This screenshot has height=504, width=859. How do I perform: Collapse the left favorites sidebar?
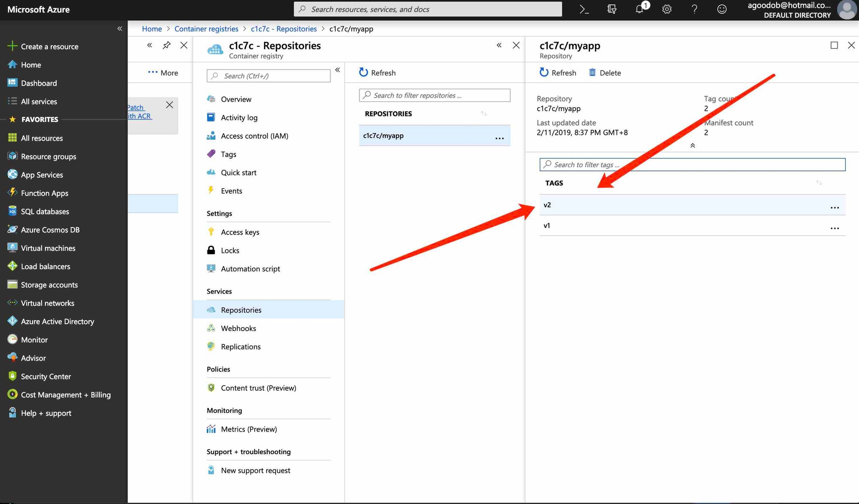(119, 29)
